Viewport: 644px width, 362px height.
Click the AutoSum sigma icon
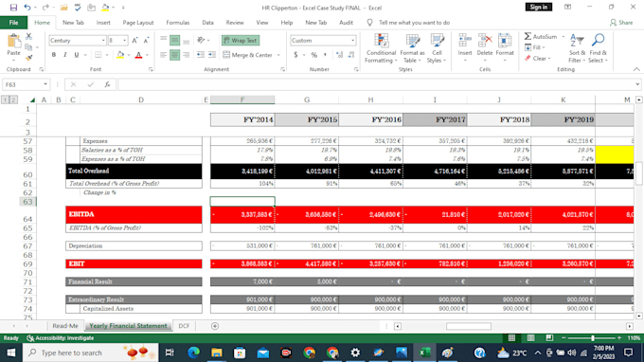coord(528,37)
